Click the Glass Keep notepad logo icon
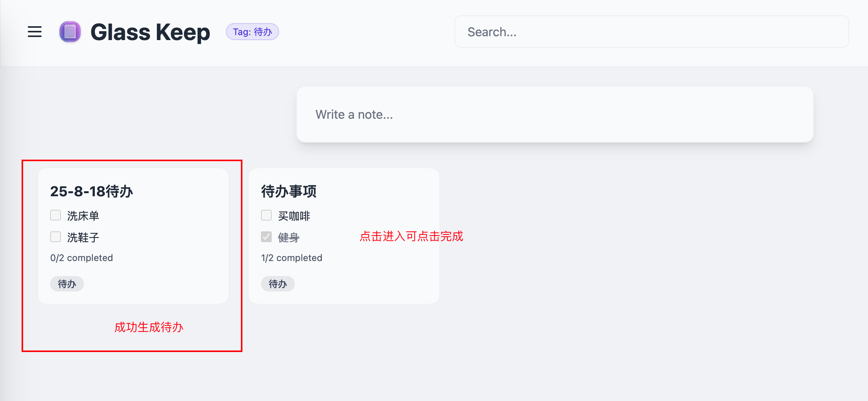The height and width of the screenshot is (401, 868). 70,32
